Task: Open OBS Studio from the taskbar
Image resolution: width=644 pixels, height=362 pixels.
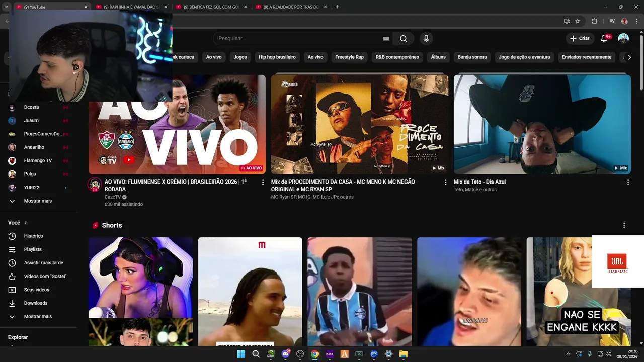Action: [300, 354]
